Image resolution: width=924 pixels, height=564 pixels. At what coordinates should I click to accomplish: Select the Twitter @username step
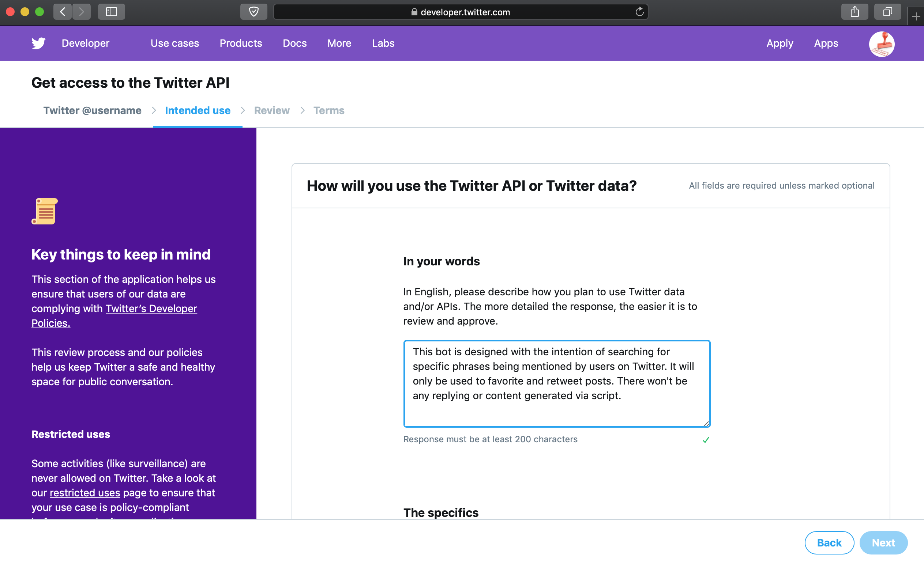(x=92, y=110)
